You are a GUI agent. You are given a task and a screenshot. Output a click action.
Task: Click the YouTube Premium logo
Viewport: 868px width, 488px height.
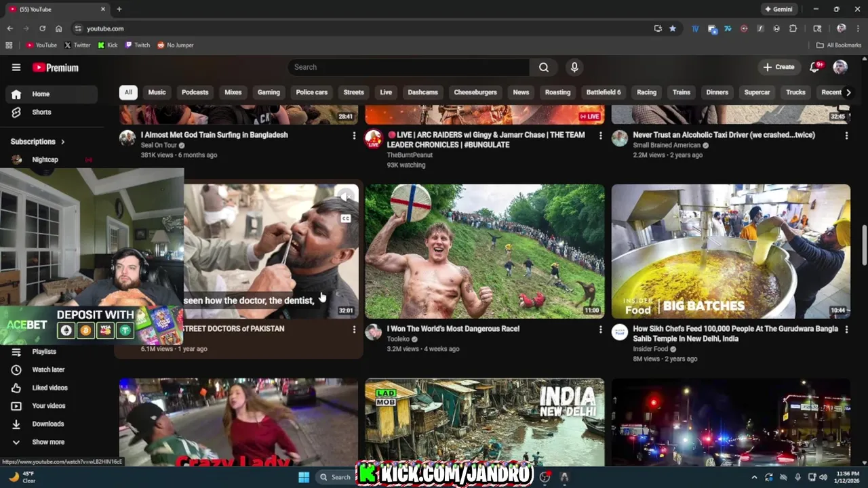[56, 67]
